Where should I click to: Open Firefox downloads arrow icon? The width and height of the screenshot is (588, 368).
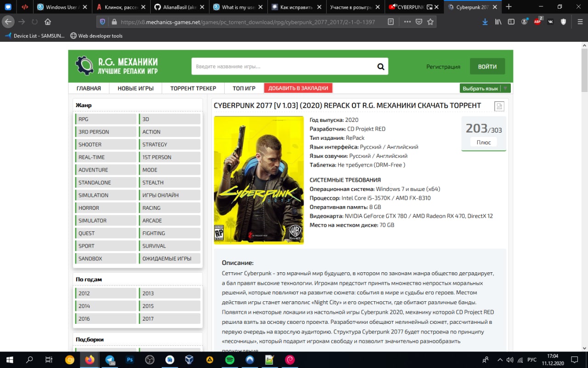(485, 22)
